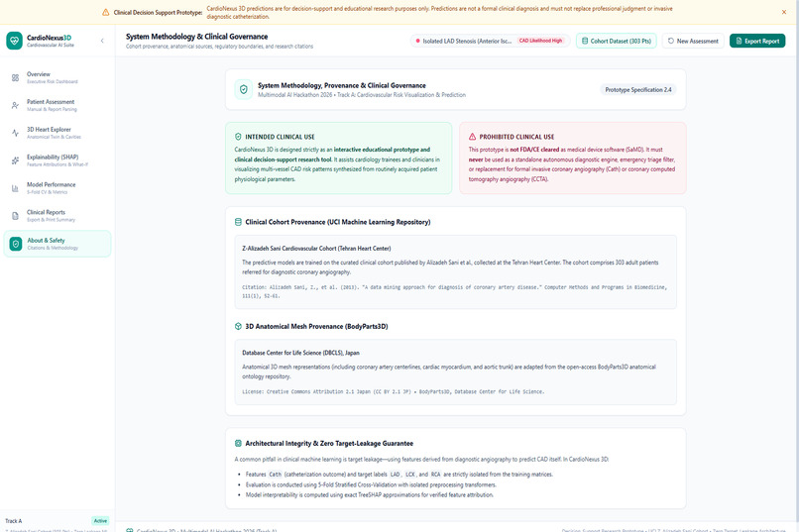Open 3D Heart Explorer section
This screenshot has height=532, width=799.
57,133
